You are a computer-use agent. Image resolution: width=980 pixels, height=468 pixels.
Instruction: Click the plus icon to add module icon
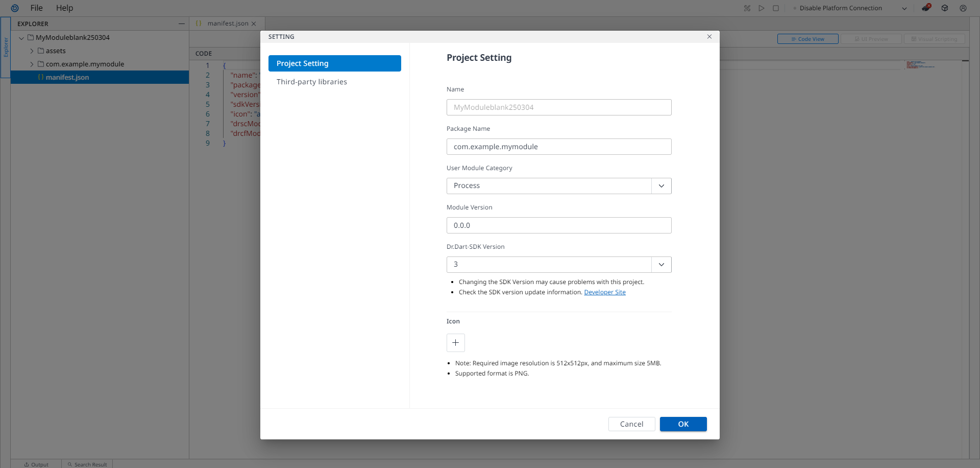point(455,343)
